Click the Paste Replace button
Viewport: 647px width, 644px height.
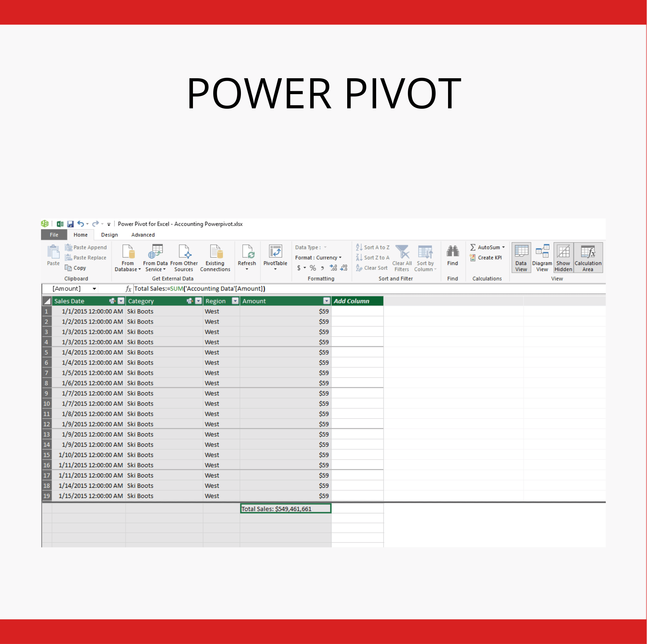(x=85, y=258)
